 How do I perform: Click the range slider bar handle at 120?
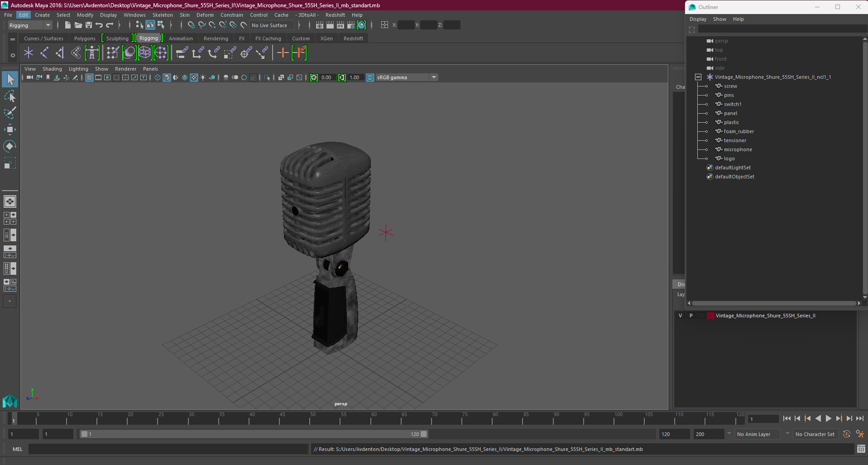424,434
